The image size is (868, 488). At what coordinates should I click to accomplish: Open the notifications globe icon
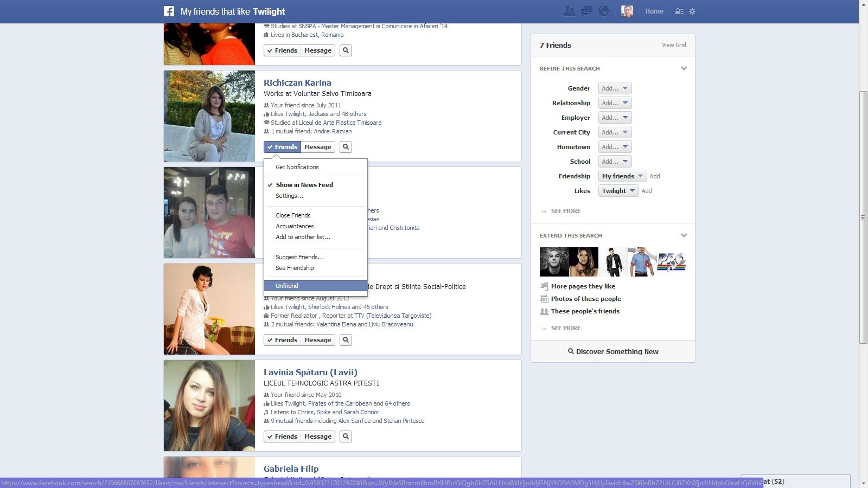pyautogui.click(x=603, y=11)
